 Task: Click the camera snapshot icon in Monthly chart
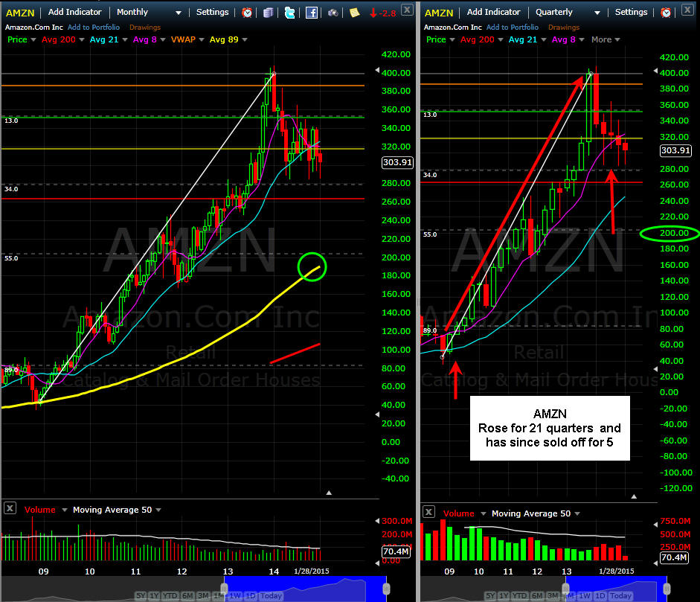pyautogui.click(x=333, y=13)
